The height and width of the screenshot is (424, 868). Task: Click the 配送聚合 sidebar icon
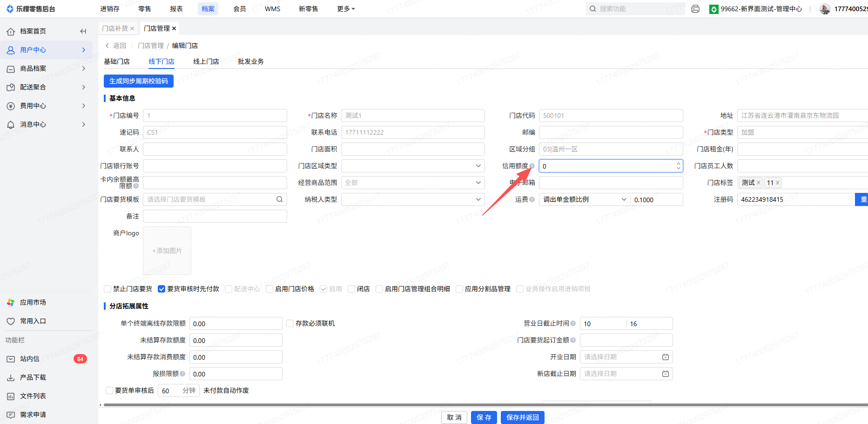[11, 87]
